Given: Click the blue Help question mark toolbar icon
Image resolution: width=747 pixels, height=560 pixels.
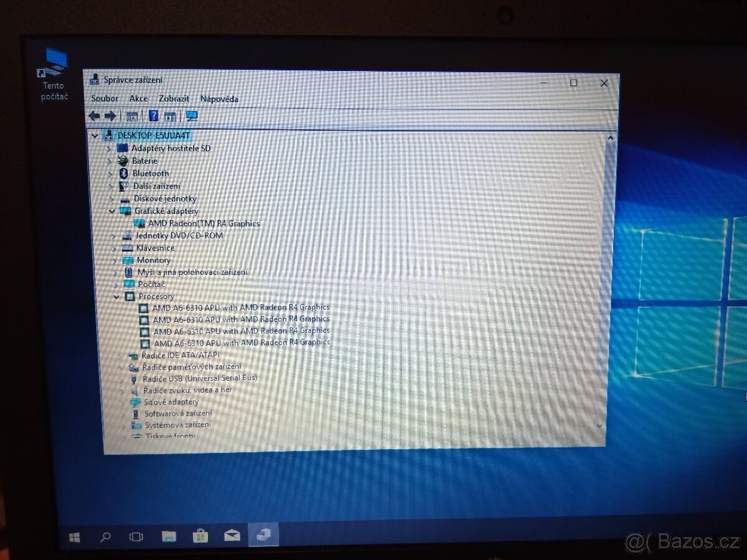Looking at the screenshot, I should click(x=153, y=116).
